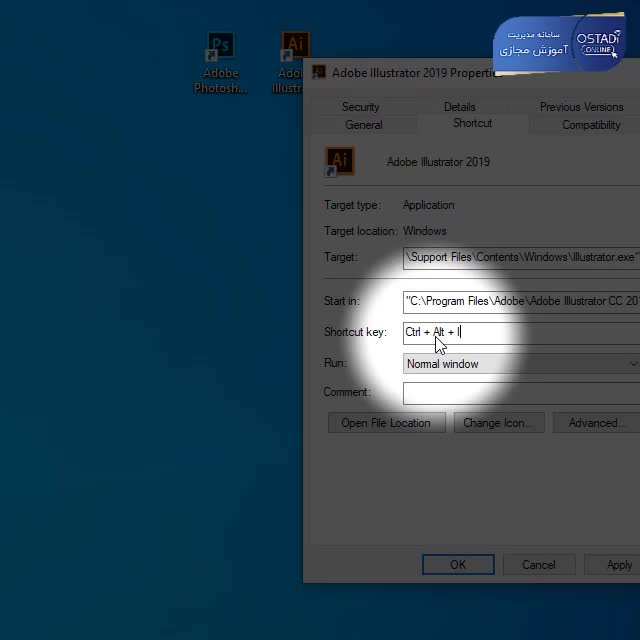Go to the Previous Versions tab
Image resolution: width=640 pixels, height=640 pixels.
[x=581, y=107]
